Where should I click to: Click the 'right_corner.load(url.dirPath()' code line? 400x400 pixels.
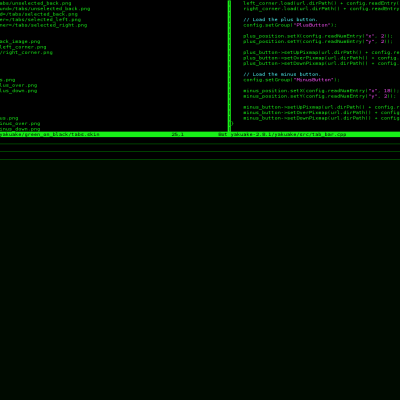coord(321,9)
